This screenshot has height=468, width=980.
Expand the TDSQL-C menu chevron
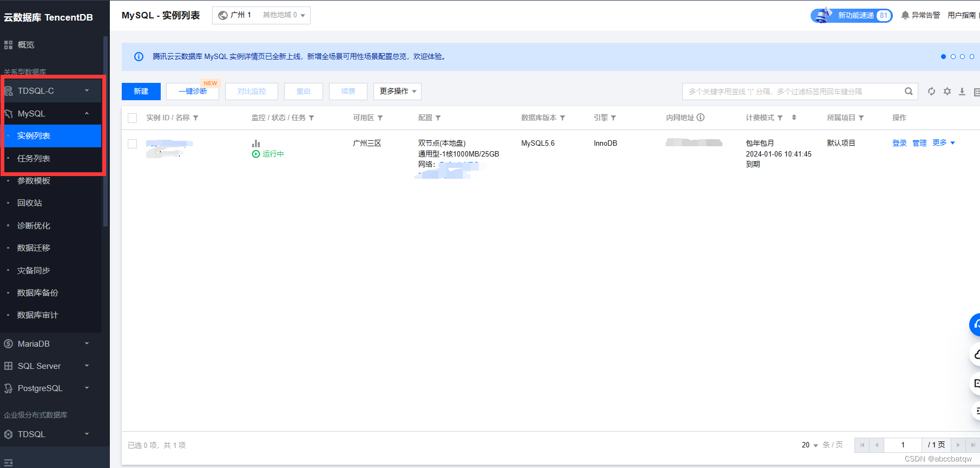(x=87, y=90)
